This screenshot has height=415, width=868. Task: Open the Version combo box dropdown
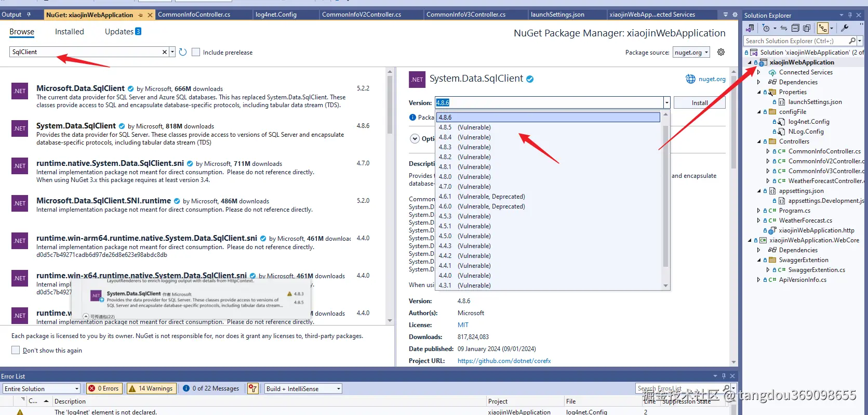666,102
